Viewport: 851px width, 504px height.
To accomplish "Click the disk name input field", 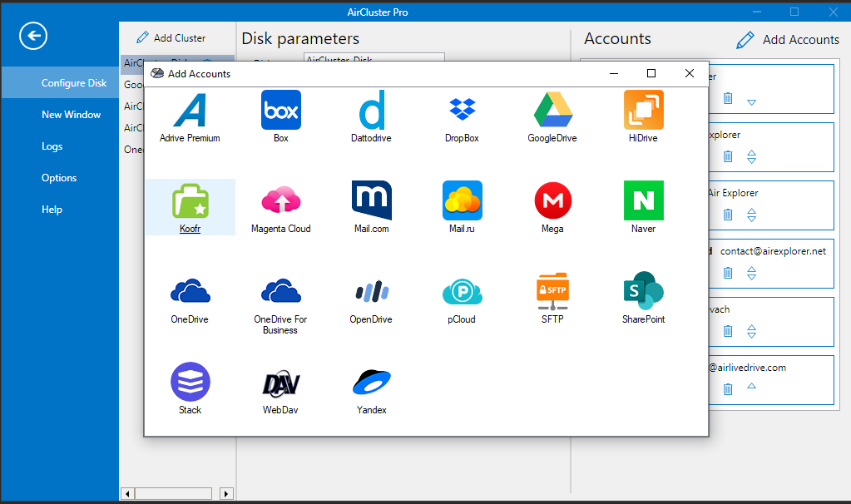I will coord(374,57).
